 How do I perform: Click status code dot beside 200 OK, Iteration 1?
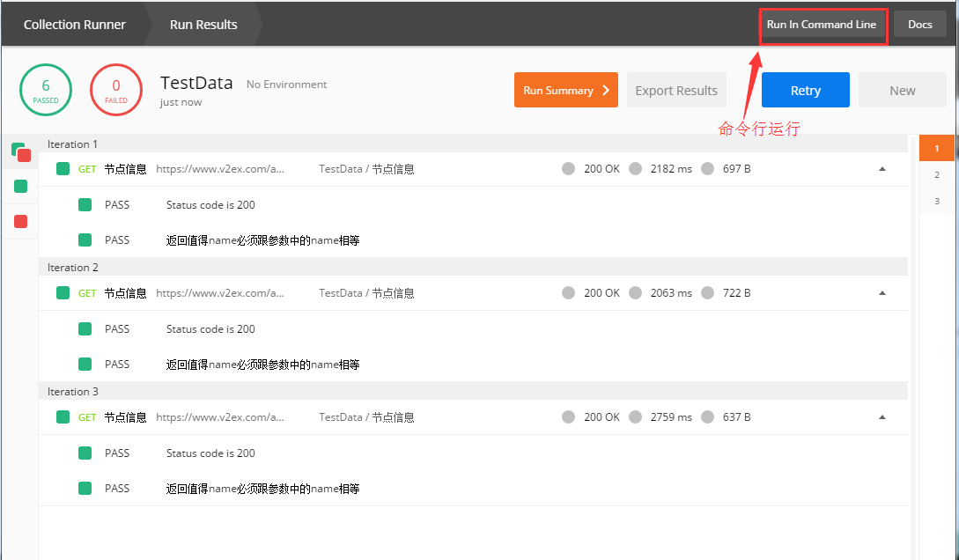pos(568,169)
